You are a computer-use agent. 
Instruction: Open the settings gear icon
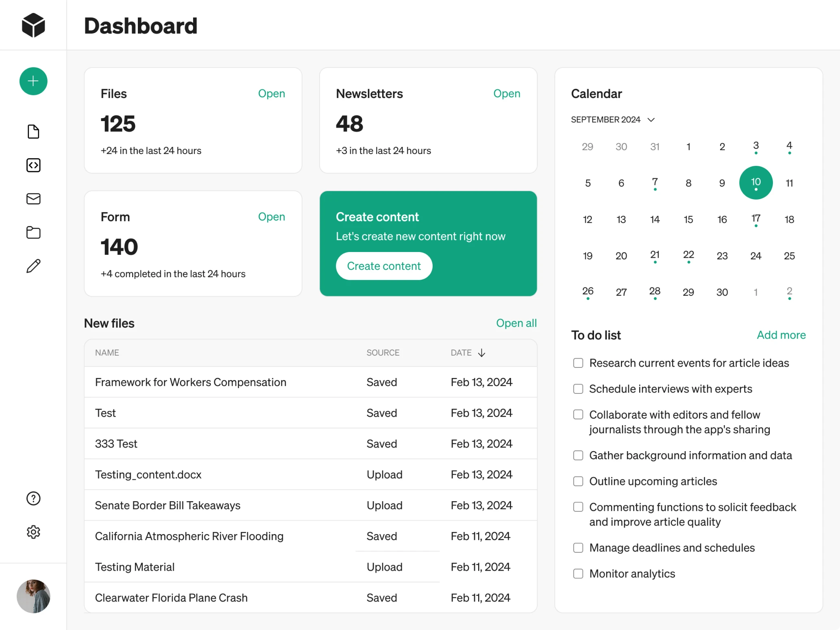(33, 532)
